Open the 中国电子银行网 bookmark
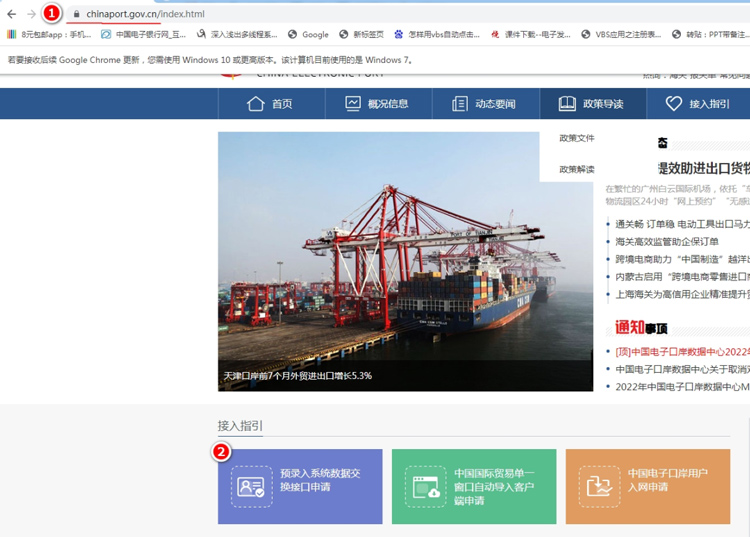The width and height of the screenshot is (750, 537). [143, 34]
